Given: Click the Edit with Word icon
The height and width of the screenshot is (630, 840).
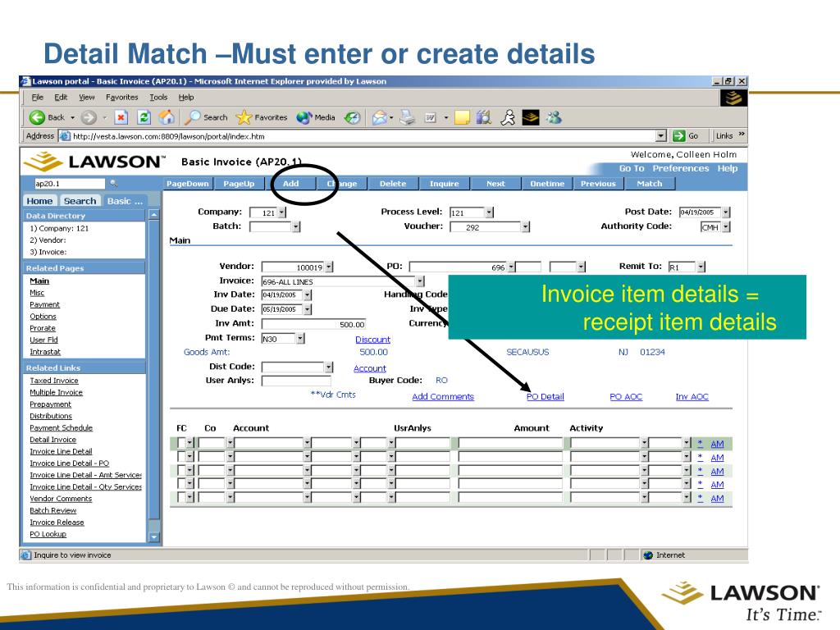Looking at the screenshot, I should 430,117.
